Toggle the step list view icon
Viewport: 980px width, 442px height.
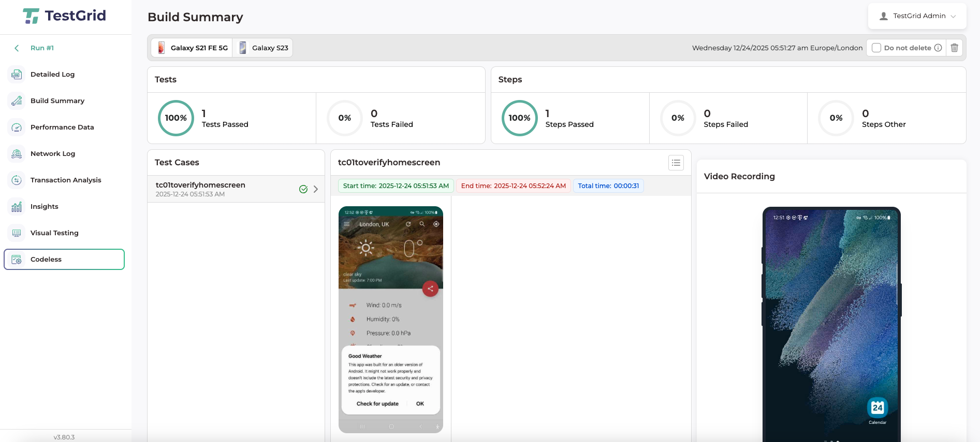click(676, 163)
